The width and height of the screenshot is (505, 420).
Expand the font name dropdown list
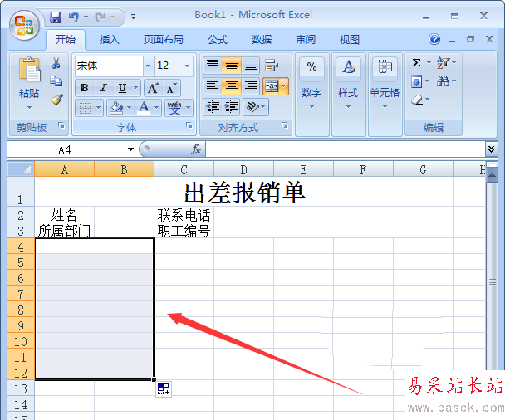148,66
